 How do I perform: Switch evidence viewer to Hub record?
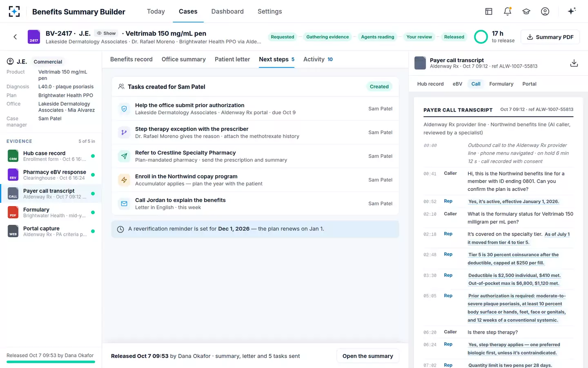click(x=430, y=84)
